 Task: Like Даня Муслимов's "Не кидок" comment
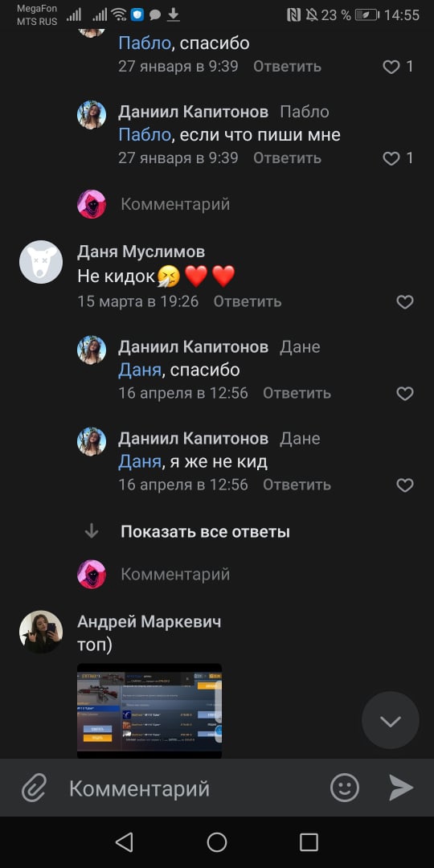coord(405,301)
